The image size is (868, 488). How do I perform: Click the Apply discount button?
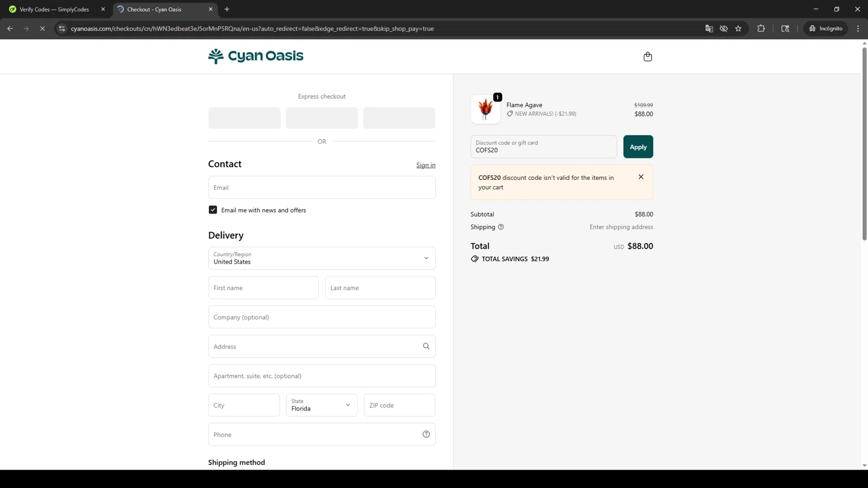coord(638,147)
